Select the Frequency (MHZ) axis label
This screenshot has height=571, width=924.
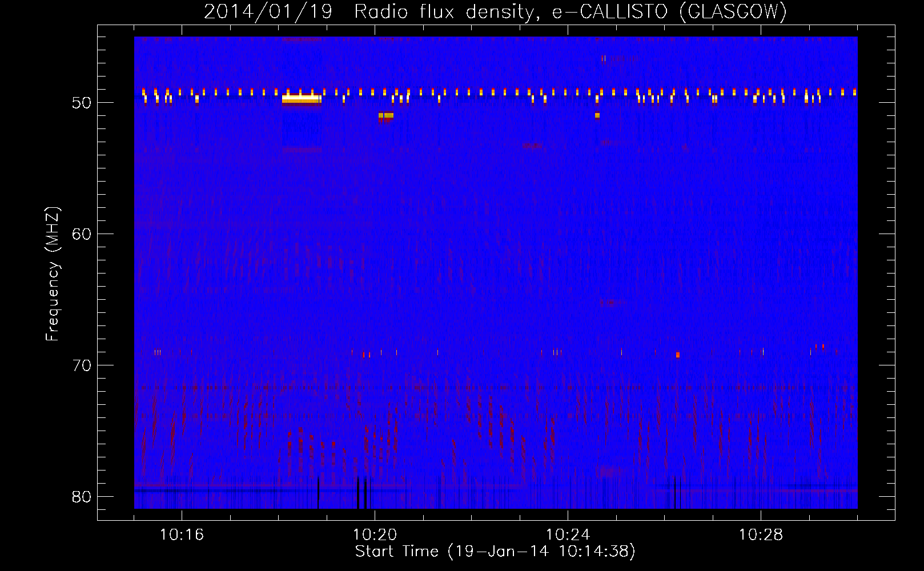click(53, 275)
